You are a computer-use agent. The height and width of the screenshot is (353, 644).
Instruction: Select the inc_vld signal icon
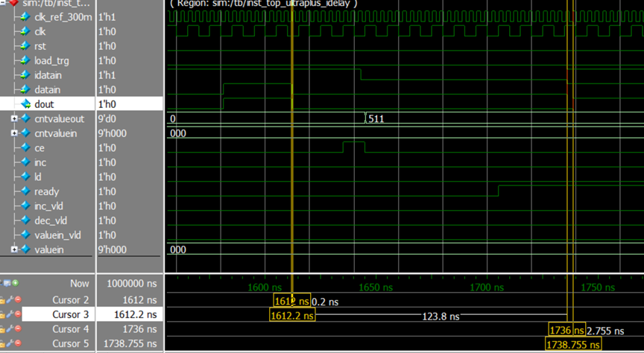[25, 206]
